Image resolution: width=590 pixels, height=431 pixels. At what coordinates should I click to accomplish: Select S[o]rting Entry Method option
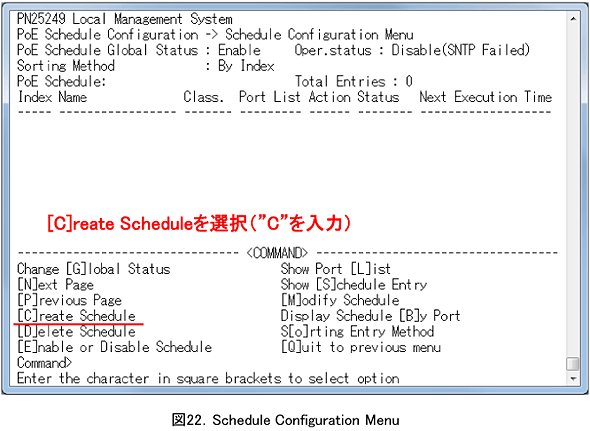click(357, 332)
